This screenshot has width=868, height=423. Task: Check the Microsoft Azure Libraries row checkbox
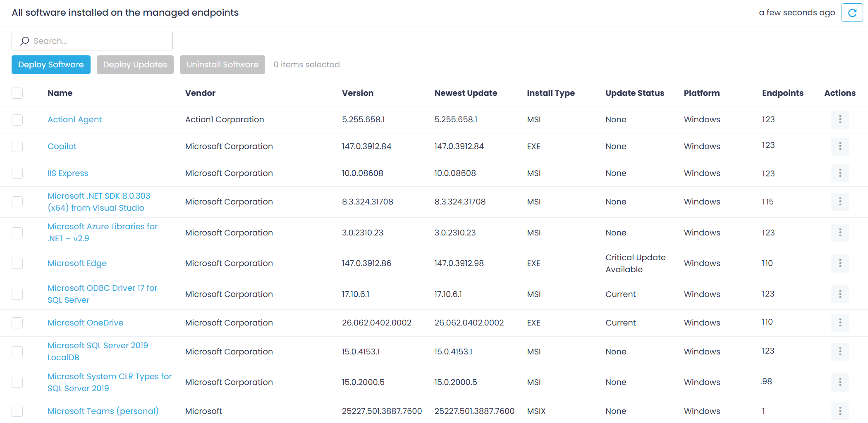point(17,233)
